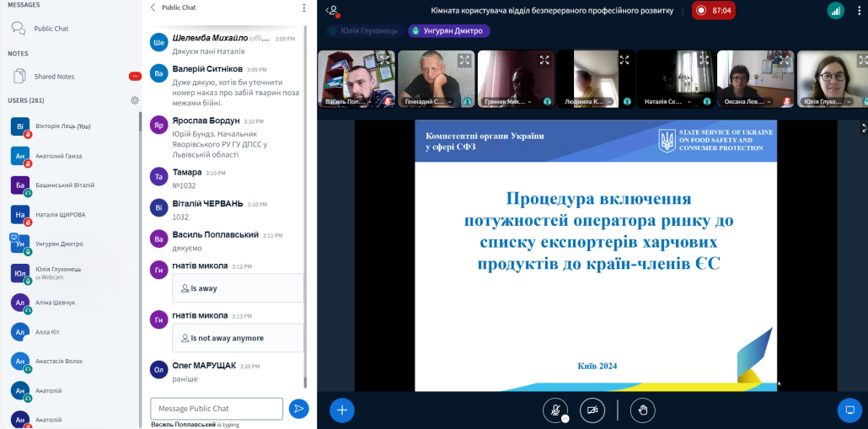Raise your hand
Image resolution: width=868 pixels, height=429 pixels.
642,410
